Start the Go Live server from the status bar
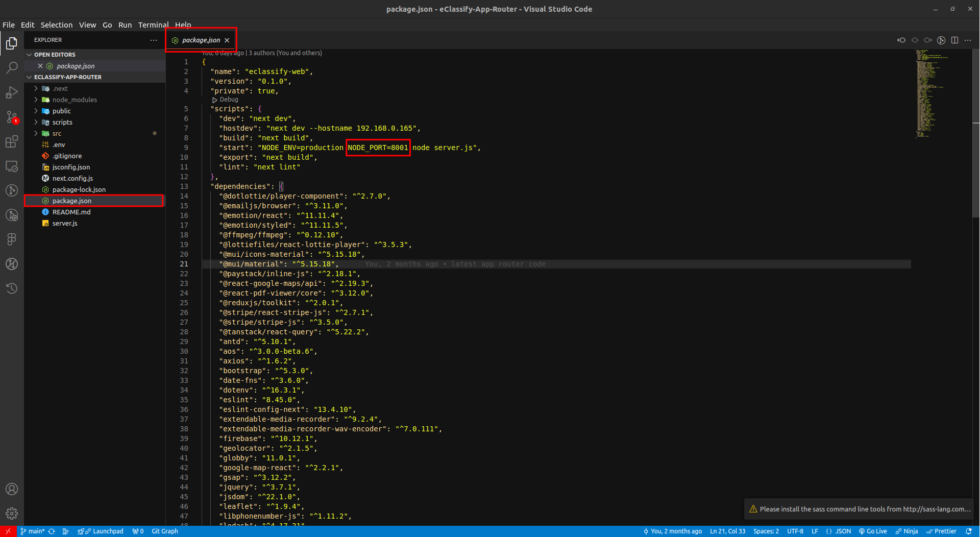The image size is (980, 537). click(873, 531)
